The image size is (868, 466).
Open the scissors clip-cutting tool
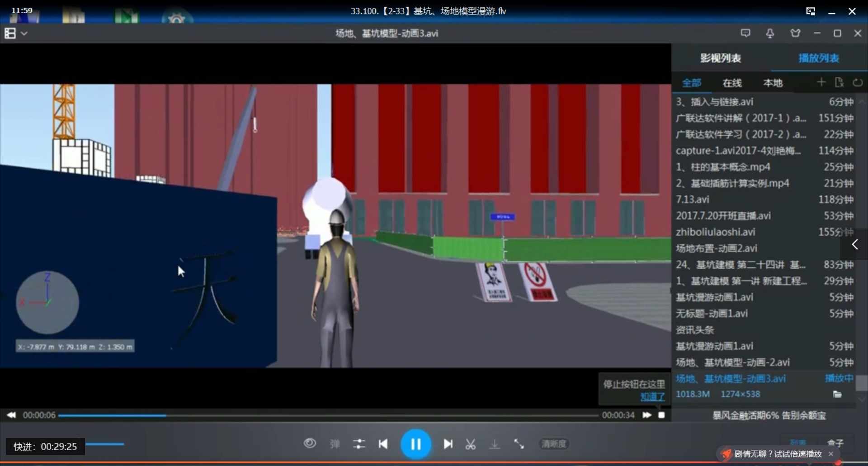[x=470, y=444]
